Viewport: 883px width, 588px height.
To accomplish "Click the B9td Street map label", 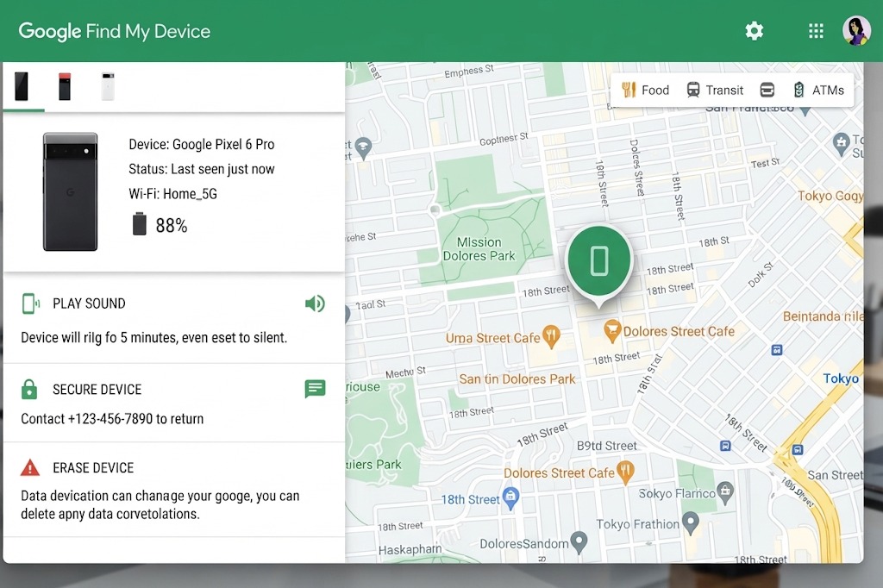I will 606,446.
